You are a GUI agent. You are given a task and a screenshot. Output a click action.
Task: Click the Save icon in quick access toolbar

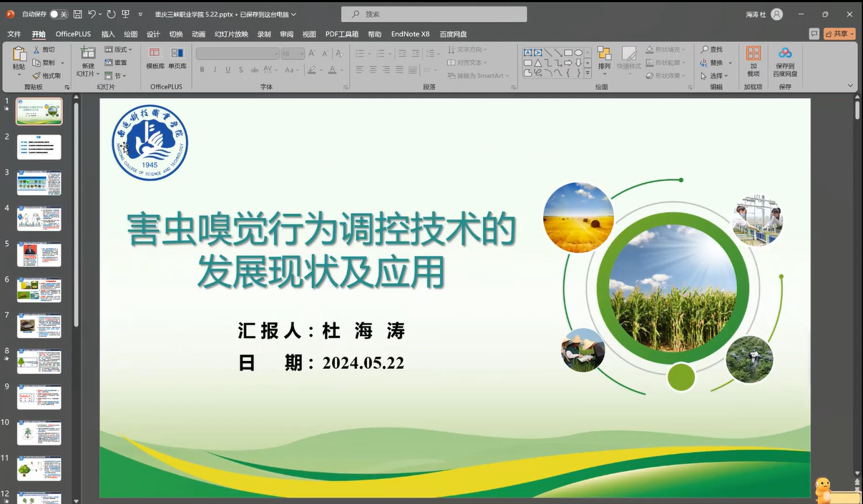77,14
